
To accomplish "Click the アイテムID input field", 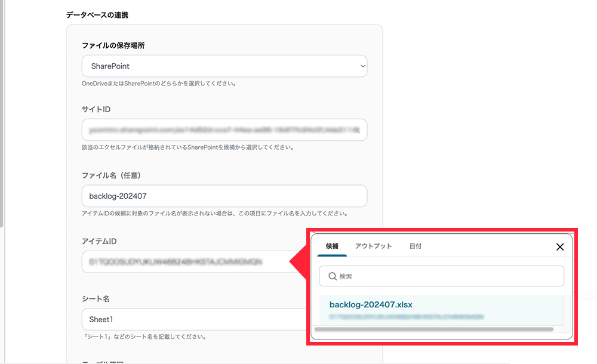I will pyautogui.click(x=194, y=261).
